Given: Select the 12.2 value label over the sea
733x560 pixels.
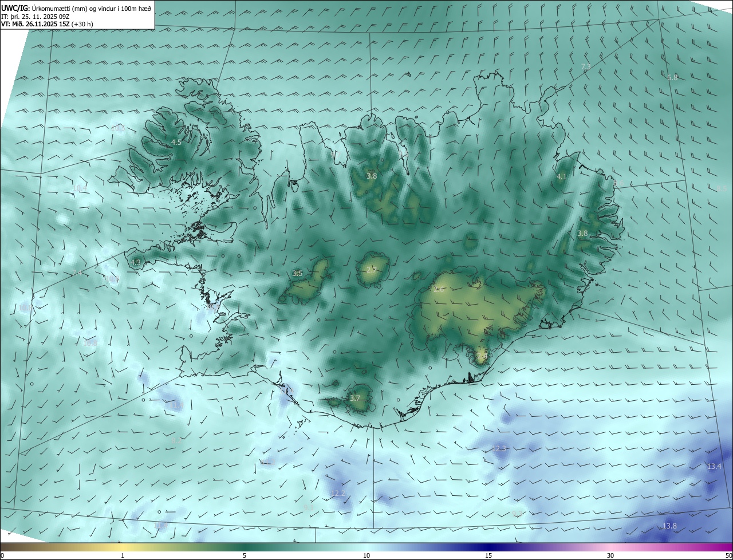Looking at the screenshot, I should [x=338, y=493].
